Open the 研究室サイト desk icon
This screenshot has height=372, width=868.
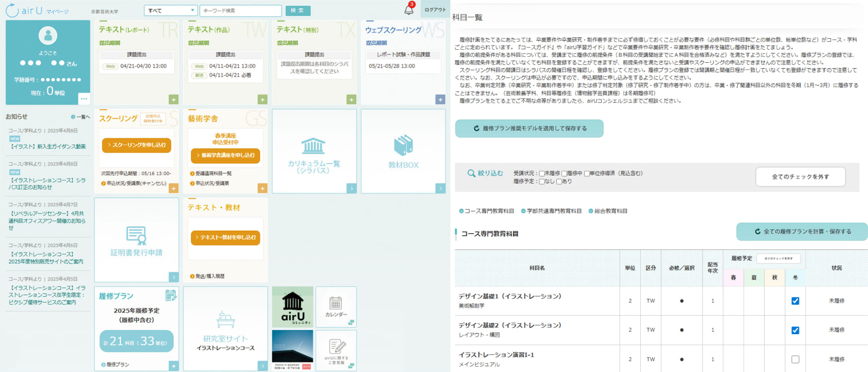click(x=225, y=319)
